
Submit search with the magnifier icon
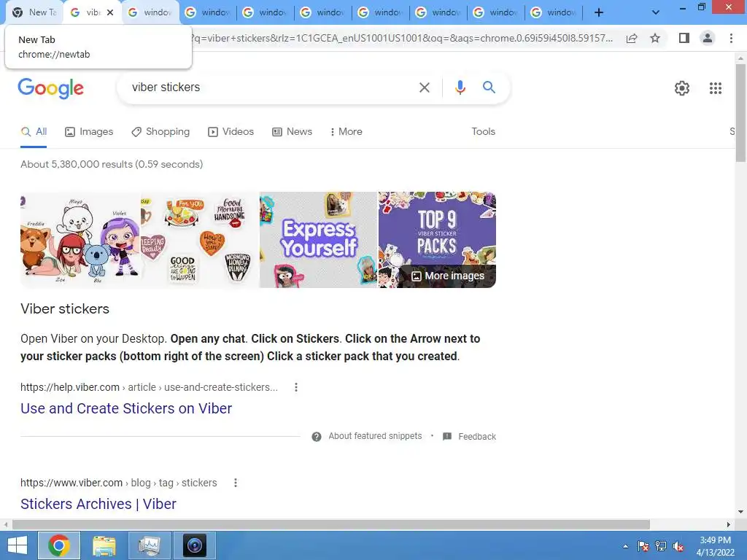point(489,87)
